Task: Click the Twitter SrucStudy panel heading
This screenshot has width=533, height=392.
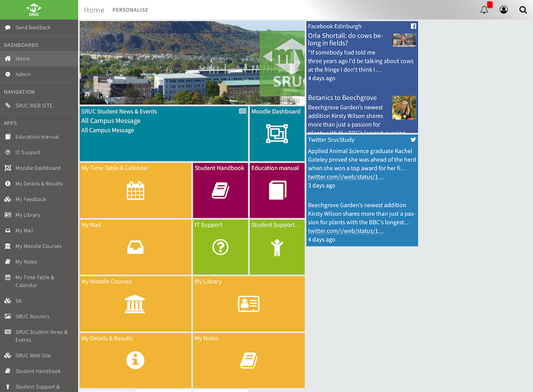Action: click(x=331, y=140)
